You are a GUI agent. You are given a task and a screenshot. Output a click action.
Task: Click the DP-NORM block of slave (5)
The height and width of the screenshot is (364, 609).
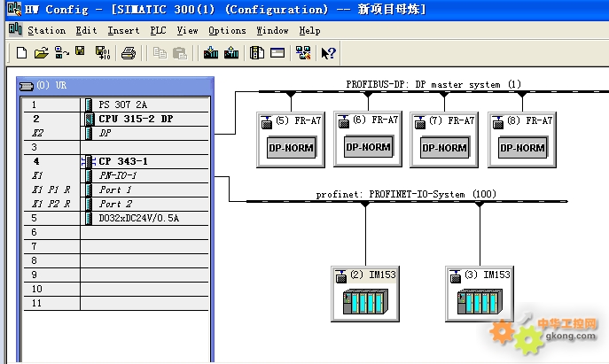(292, 148)
